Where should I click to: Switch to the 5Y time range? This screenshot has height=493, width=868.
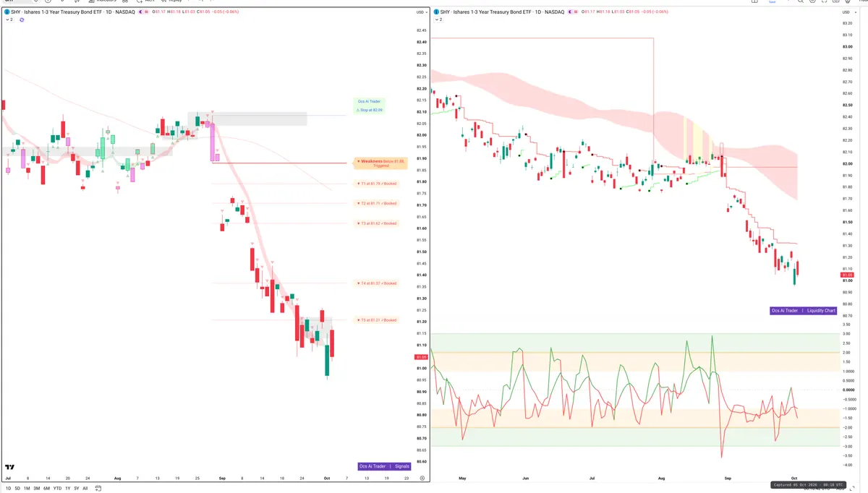tap(76, 488)
